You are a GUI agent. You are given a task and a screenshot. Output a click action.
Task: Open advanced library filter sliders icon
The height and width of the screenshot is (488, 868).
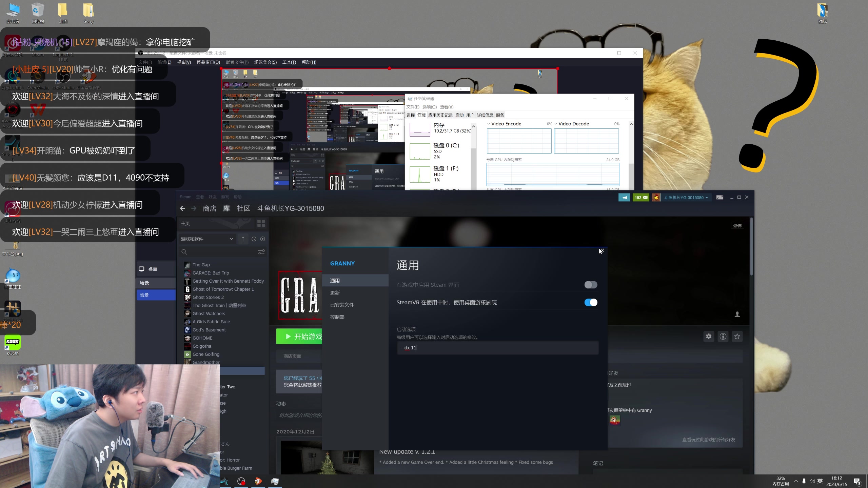(261, 252)
